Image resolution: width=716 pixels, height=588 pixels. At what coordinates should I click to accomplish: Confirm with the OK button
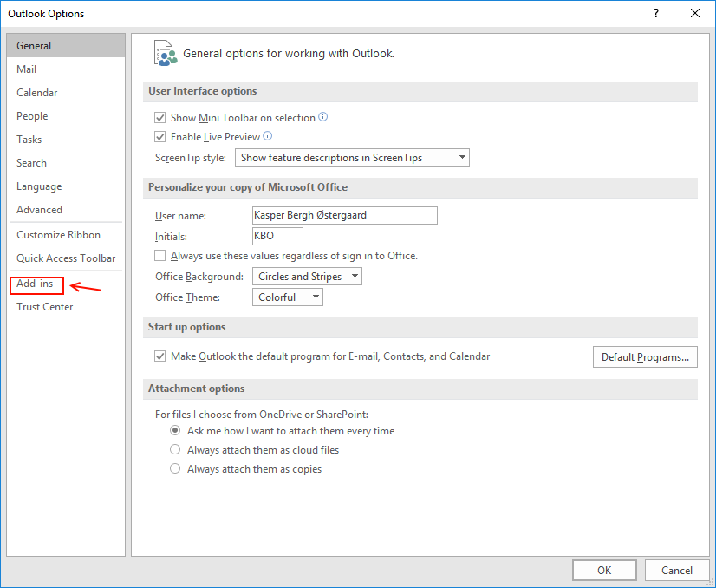pos(604,570)
